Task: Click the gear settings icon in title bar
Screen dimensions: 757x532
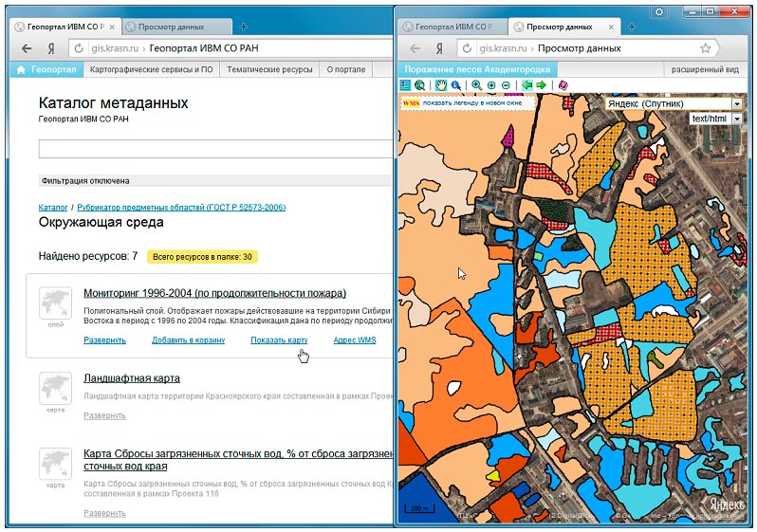Action: coord(659,11)
